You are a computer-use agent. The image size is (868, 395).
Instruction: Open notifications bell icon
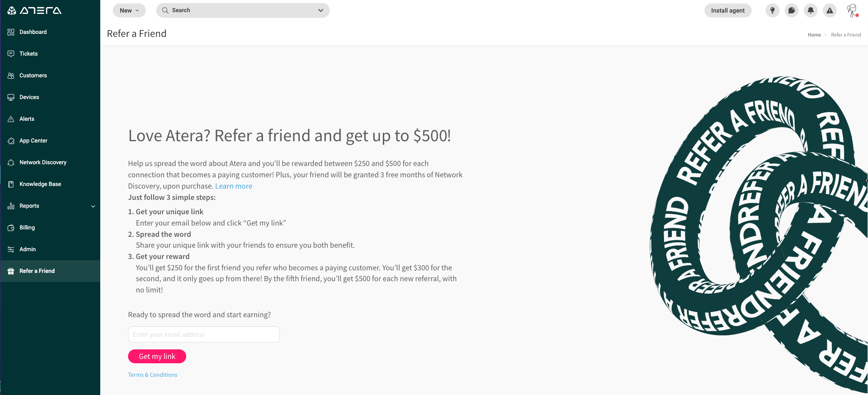pyautogui.click(x=810, y=10)
